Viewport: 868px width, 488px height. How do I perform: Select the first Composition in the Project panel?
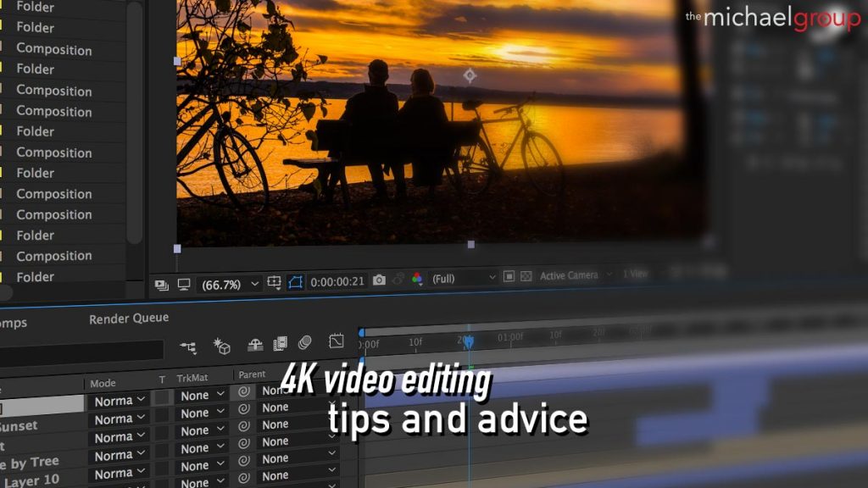coord(53,50)
